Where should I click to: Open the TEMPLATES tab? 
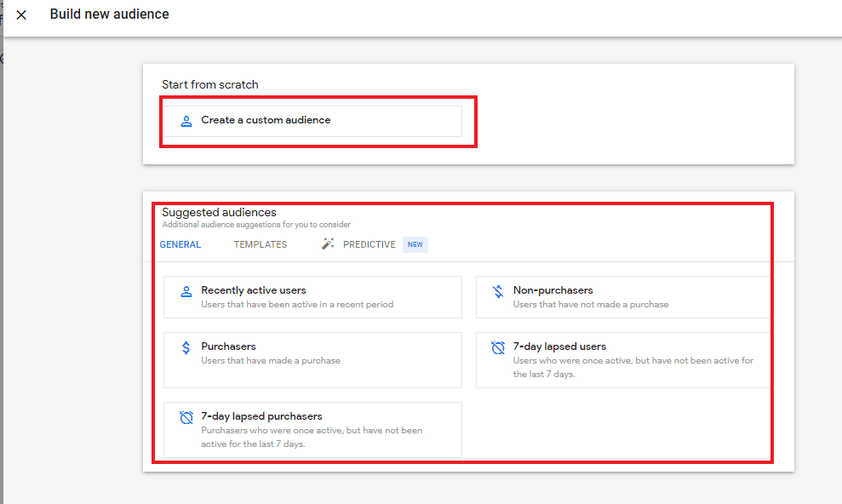[x=261, y=244]
